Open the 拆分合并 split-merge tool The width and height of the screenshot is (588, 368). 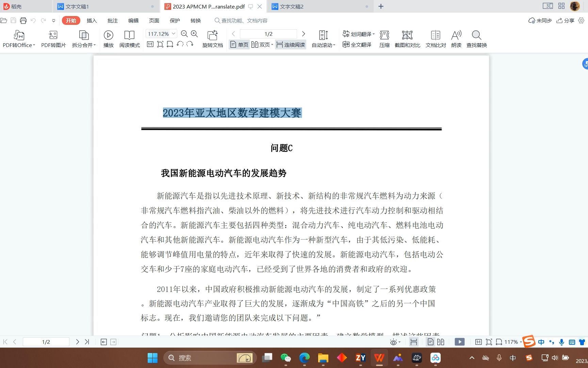coord(84,39)
